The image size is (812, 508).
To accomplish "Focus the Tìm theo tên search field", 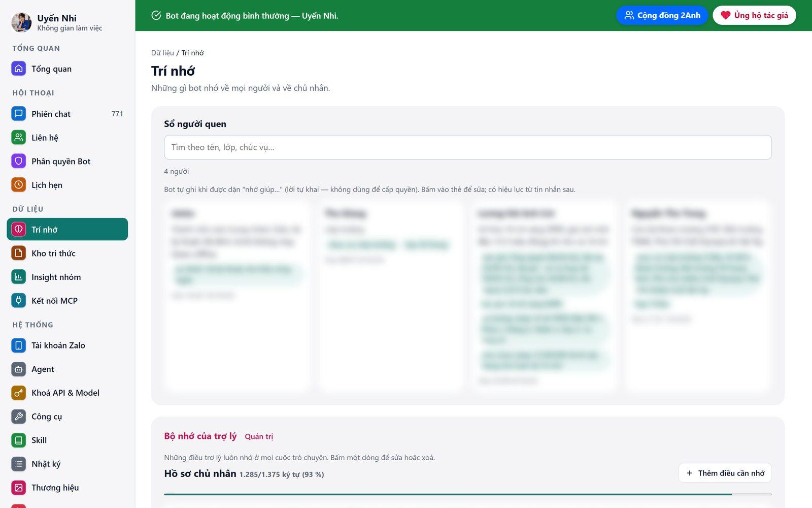I will click(x=468, y=147).
